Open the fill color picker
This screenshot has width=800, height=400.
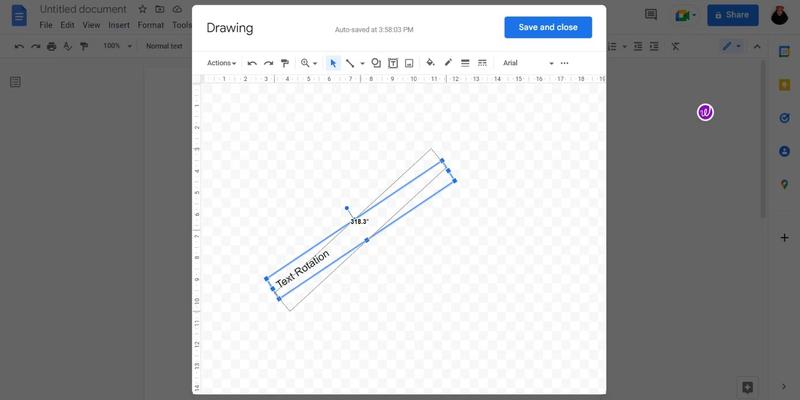tap(431, 63)
